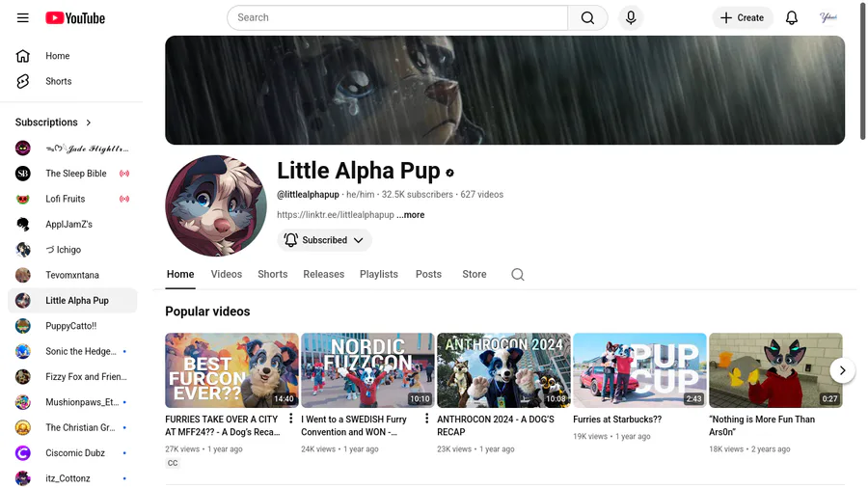Open The Christian Gr... channel avatar
Image resolution: width=868 pixels, height=488 pixels.
click(x=23, y=427)
